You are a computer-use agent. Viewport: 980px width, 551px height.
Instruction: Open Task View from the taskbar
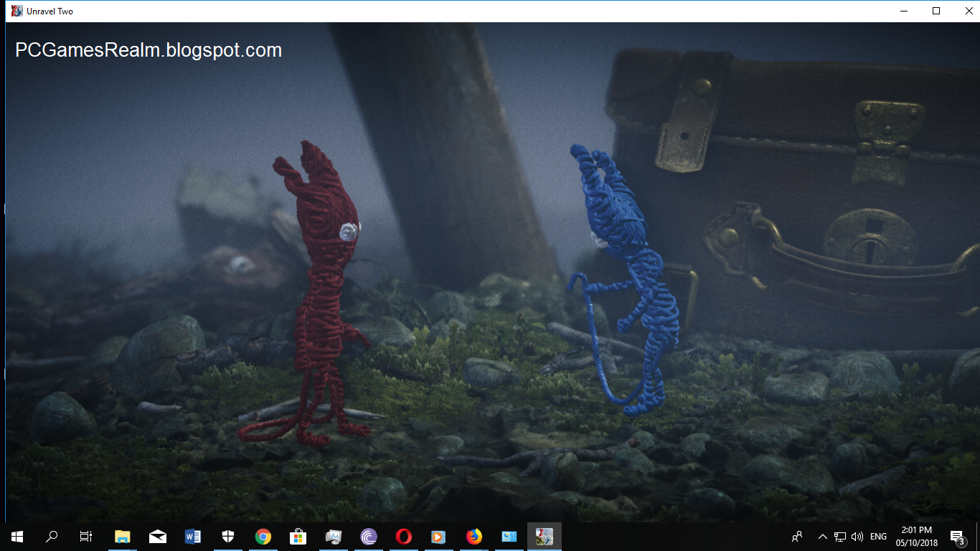point(86,537)
